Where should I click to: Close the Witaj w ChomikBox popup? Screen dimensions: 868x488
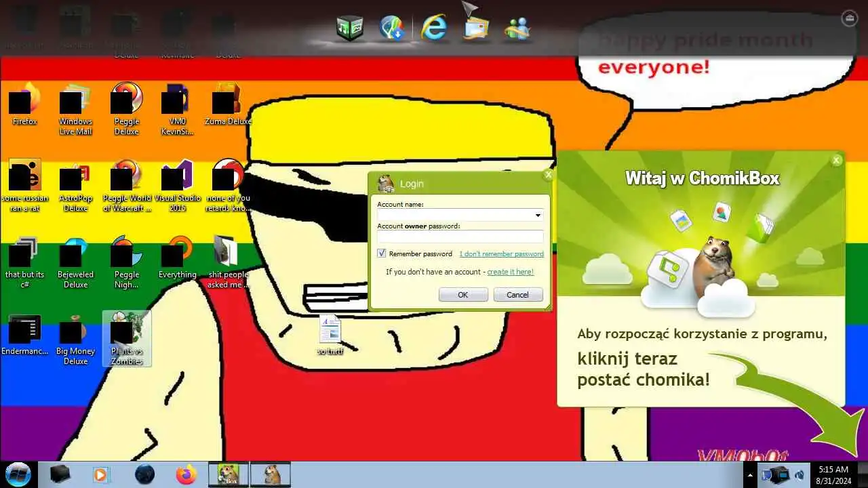coord(836,160)
